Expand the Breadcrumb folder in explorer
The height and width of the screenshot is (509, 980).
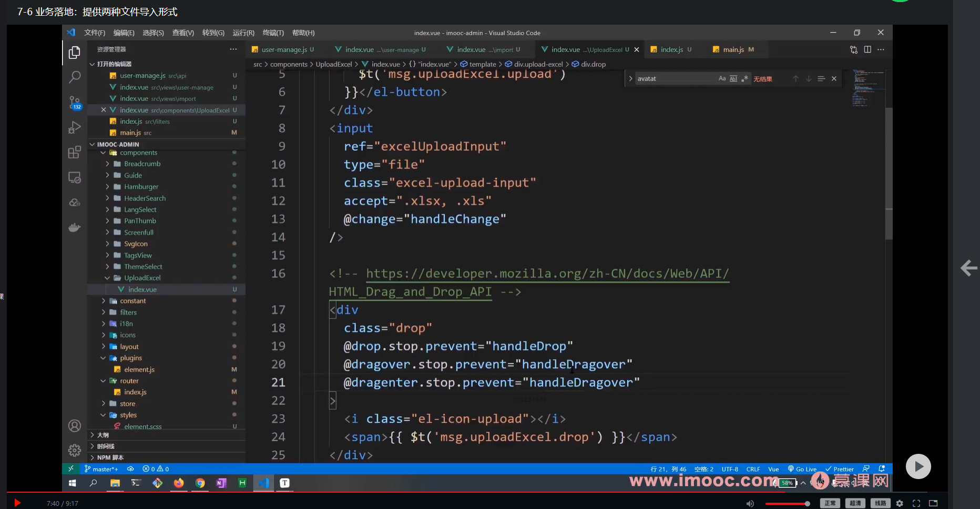[142, 164]
